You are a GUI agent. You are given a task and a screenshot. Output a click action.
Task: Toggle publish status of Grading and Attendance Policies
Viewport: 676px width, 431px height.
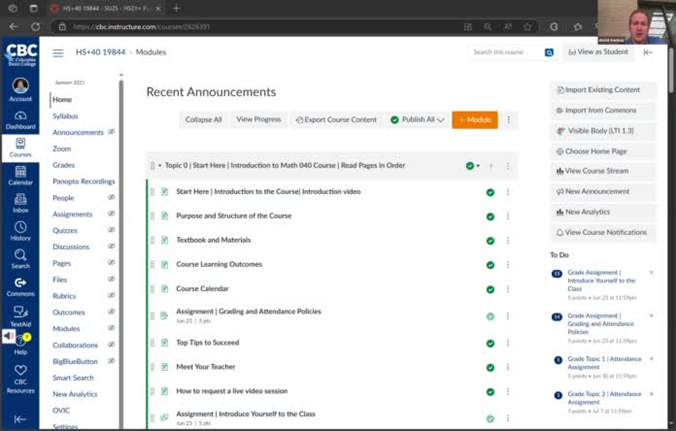point(490,316)
